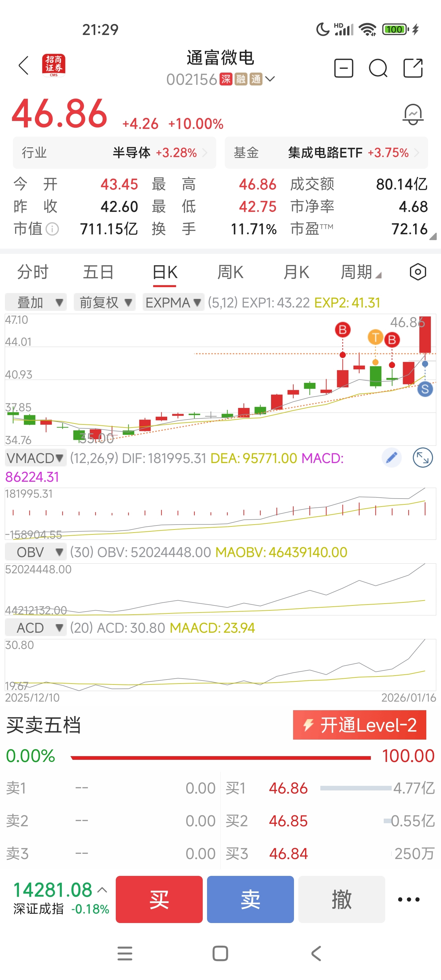Tap the 买2 price 46.85 row
The height and width of the screenshot is (980, 441).
[x=330, y=821]
